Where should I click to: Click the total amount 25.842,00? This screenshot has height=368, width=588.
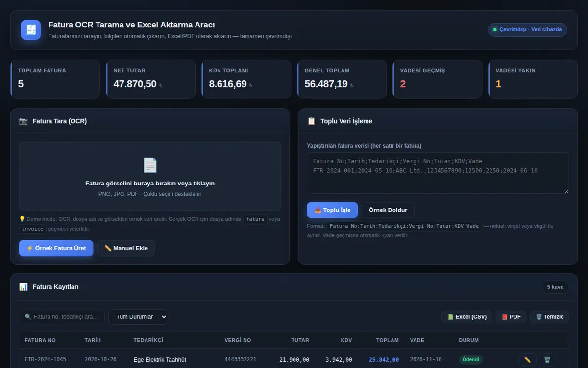[384, 360]
